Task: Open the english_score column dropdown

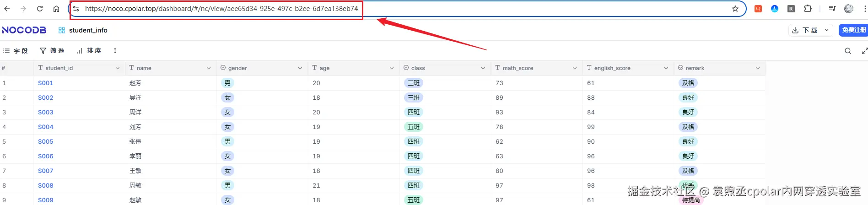Action: [x=666, y=68]
